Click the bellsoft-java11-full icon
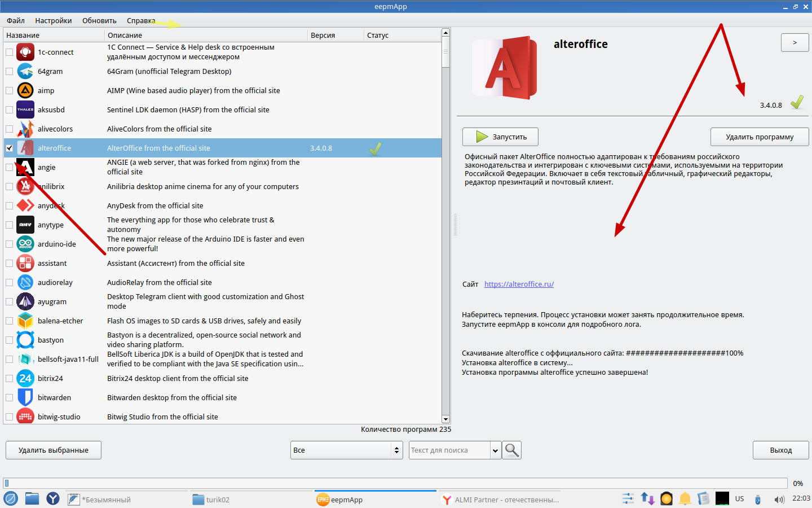 click(25, 359)
